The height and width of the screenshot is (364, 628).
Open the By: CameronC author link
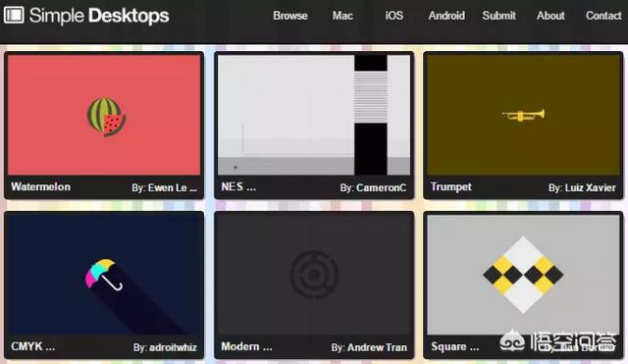(373, 187)
